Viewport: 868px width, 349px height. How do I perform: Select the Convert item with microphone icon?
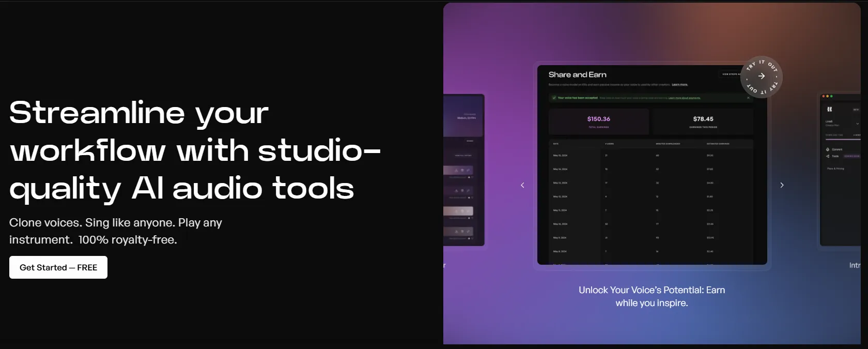834,149
